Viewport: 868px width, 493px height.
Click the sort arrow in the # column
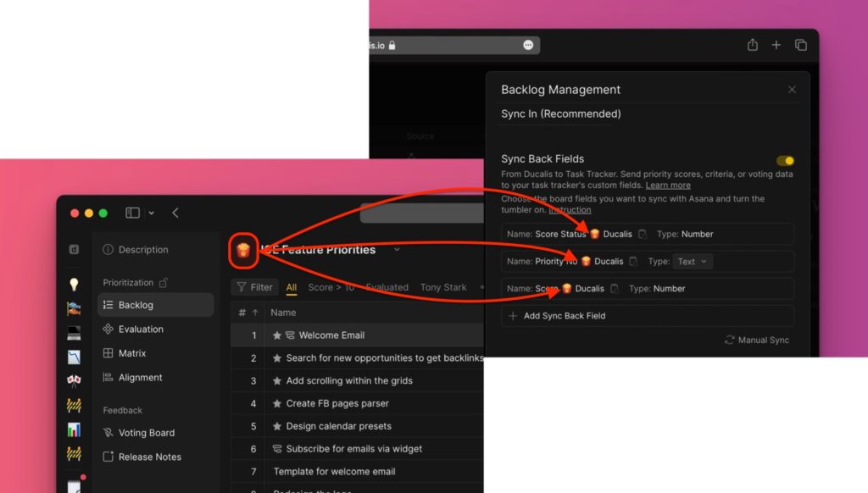coord(255,313)
